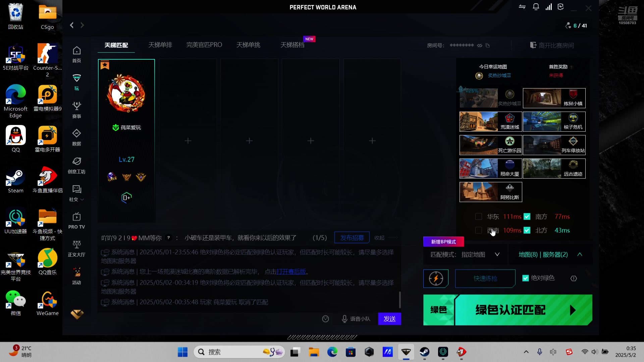This screenshot has height=362, width=644.
Task: Click the chat panel scrollbar
Action: (x=399, y=300)
